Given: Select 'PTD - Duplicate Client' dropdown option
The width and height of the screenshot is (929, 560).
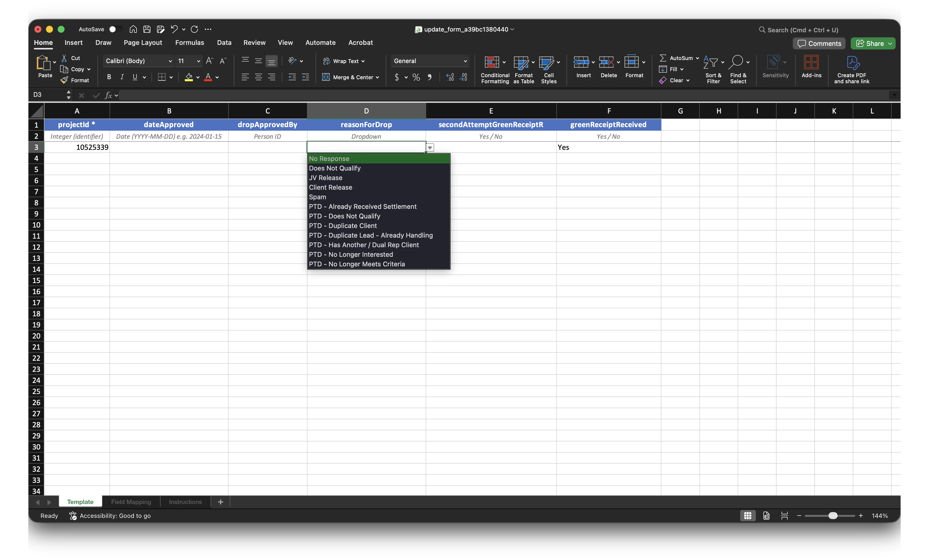Looking at the screenshot, I should pyautogui.click(x=343, y=225).
